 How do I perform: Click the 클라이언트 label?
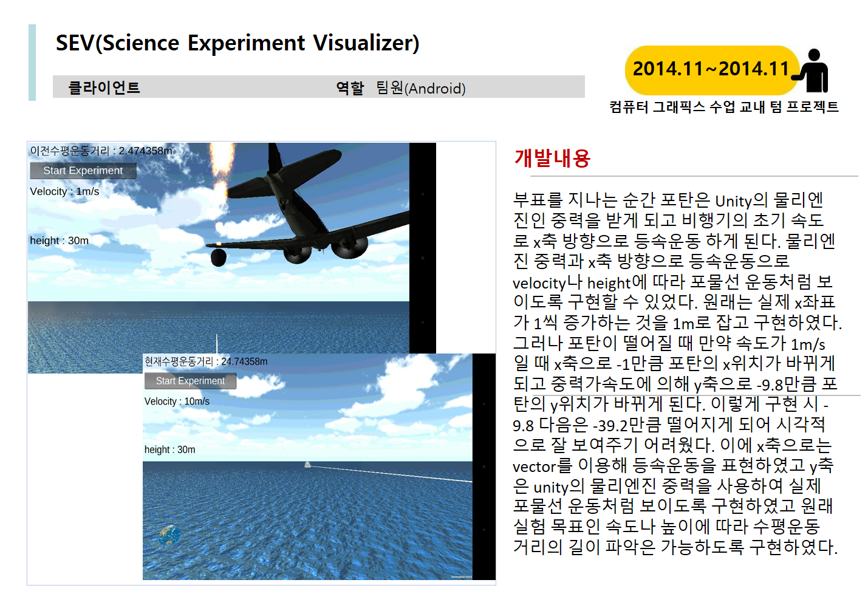[x=104, y=87]
